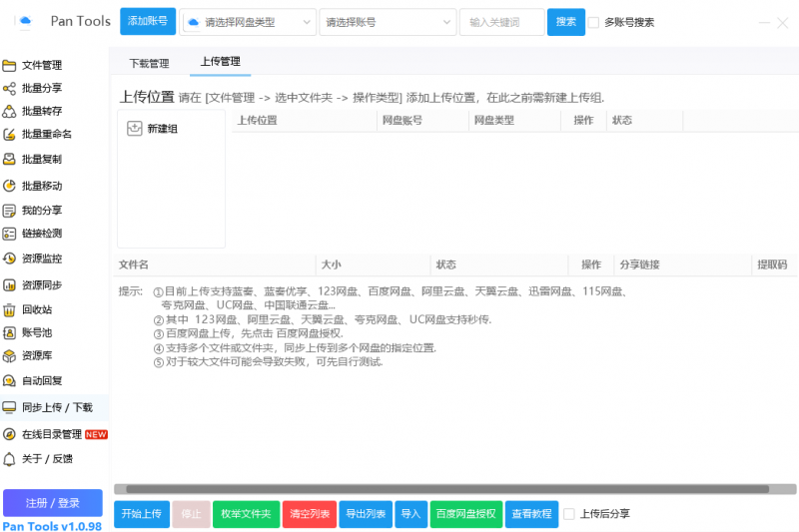799x532 pixels.
Task: Click the NEW badge beside 在线目录管理
Action: 96,434
